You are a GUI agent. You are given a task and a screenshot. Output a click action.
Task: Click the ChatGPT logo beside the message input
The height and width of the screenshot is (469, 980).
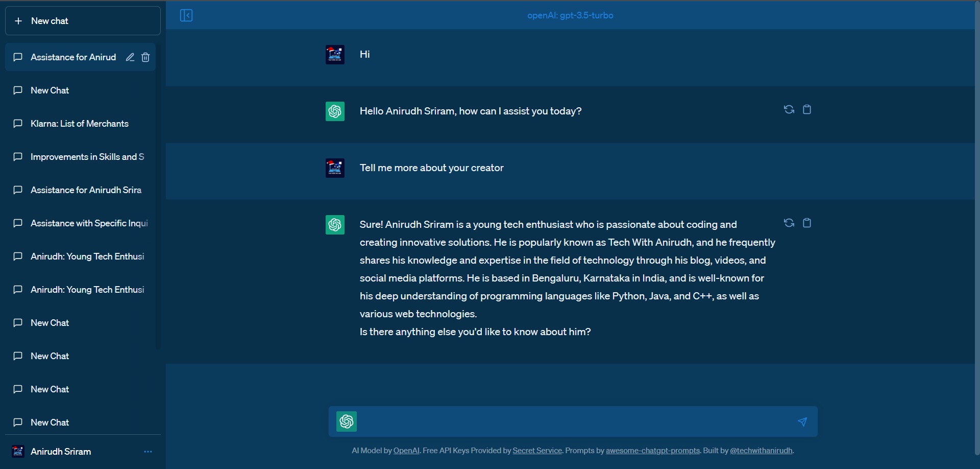[x=347, y=421]
